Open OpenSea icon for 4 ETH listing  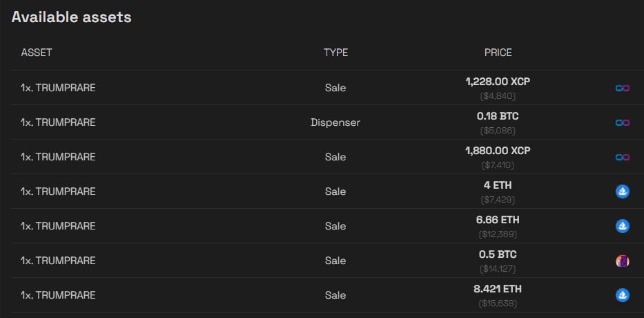pos(622,191)
